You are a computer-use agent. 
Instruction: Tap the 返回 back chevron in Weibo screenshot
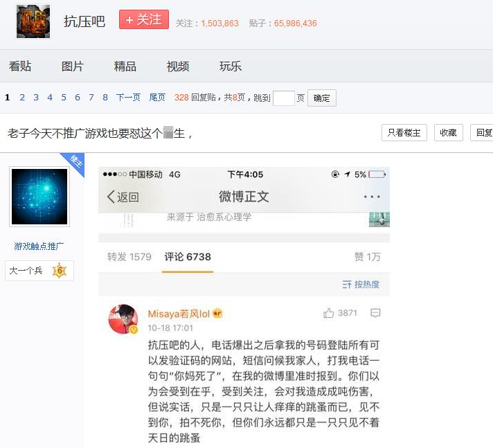pyautogui.click(x=123, y=197)
